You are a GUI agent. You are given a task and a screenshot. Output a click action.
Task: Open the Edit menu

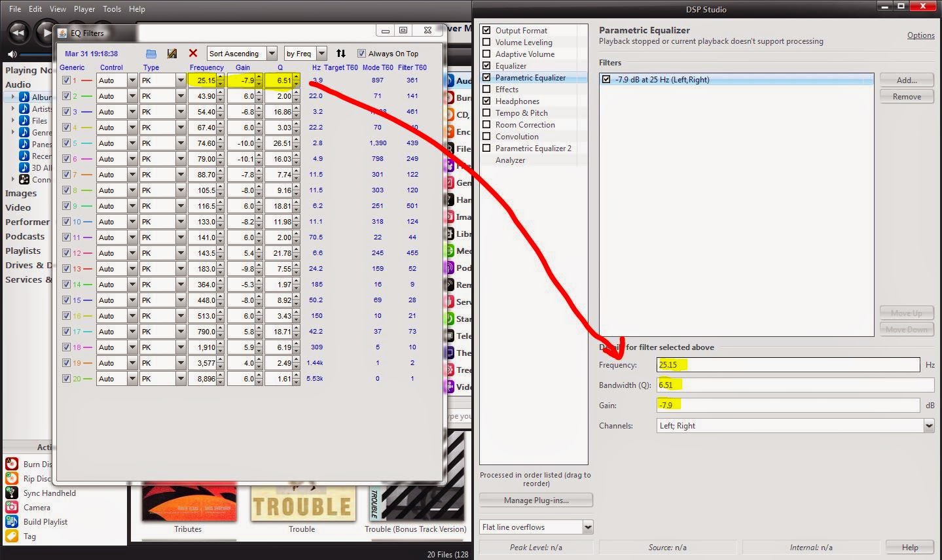click(35, 9)
